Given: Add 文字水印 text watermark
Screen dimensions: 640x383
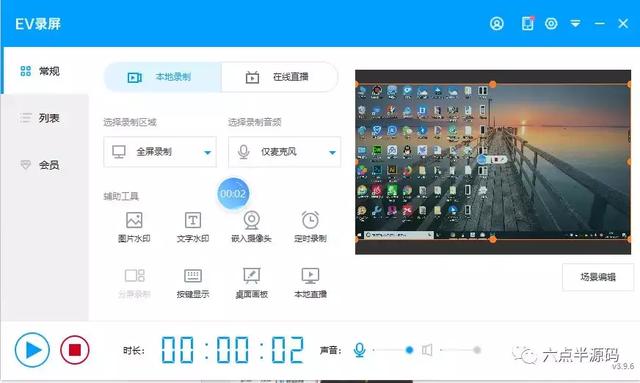Looking at the screenshot, I should tap(193, 227).
